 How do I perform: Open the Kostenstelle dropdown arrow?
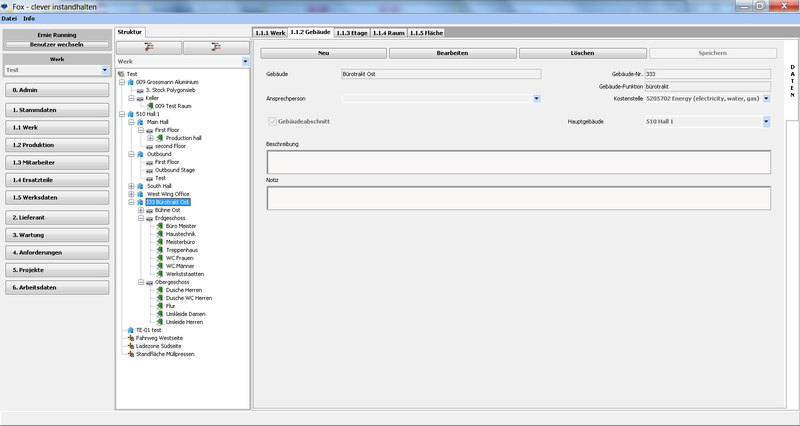(x=766, y=98)
